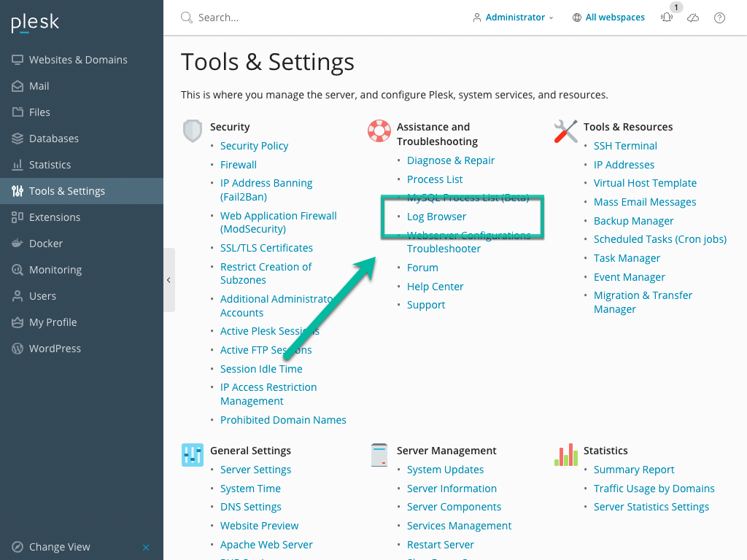The image size is (747, 560).
Task: Click the Websites & Domains monitor icon
Action: tap(18, 60)
